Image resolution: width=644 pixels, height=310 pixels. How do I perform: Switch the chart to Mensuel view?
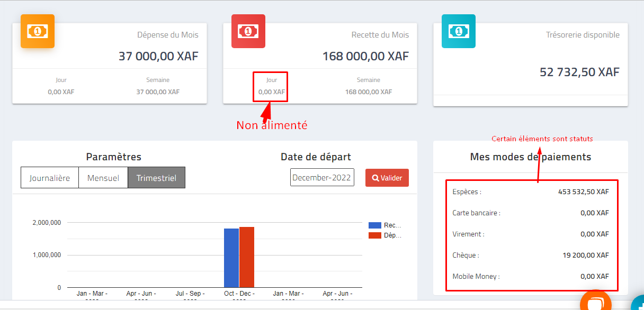[x=103, y=178]
